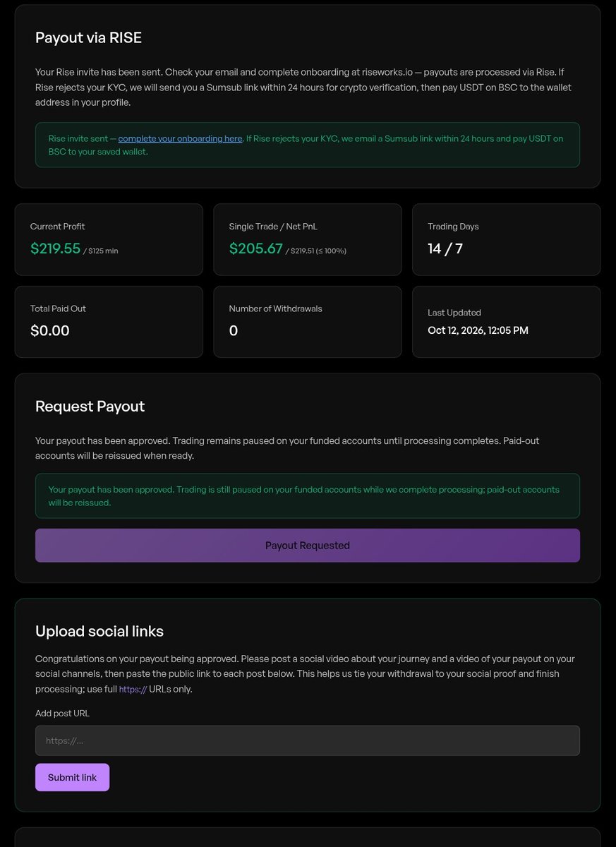Select the Last Updated card

pyautogui.click(x=506, y=322)
